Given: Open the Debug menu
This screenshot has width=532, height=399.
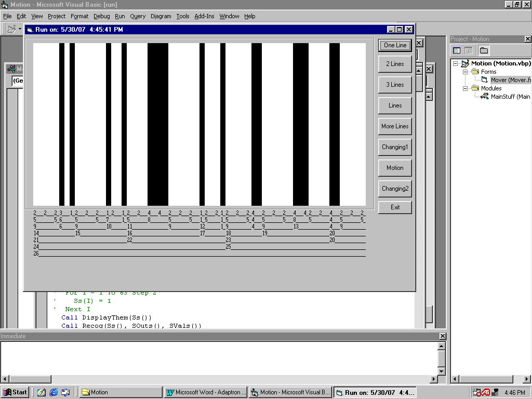Looking at the screenshot, I should [102, 16].
